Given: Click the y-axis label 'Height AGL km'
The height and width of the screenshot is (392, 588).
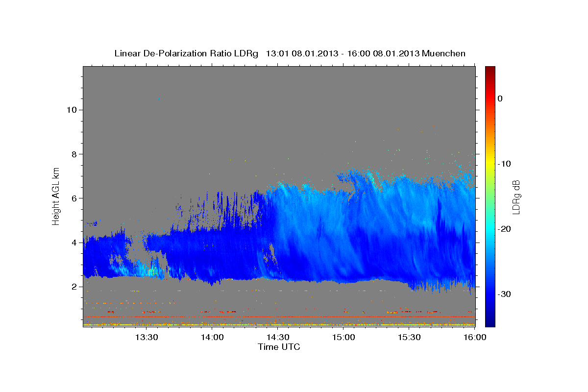Looking at the screenshot, I should (56, 196).
